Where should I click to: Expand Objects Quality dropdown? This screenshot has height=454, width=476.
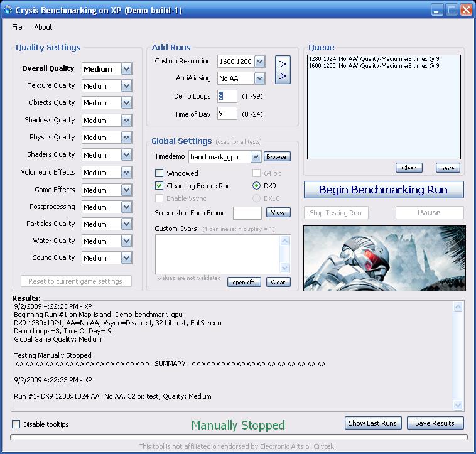click(127, 103)
